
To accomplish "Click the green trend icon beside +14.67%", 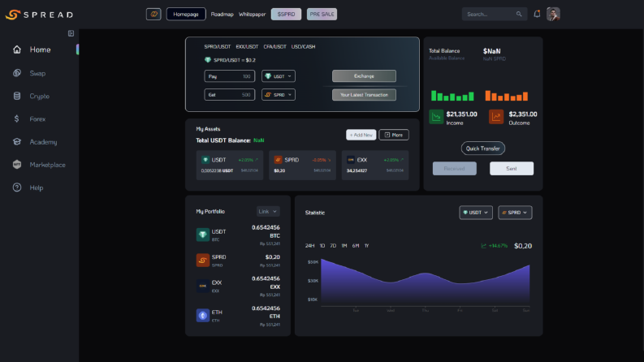I will click(x=483, y=246).
